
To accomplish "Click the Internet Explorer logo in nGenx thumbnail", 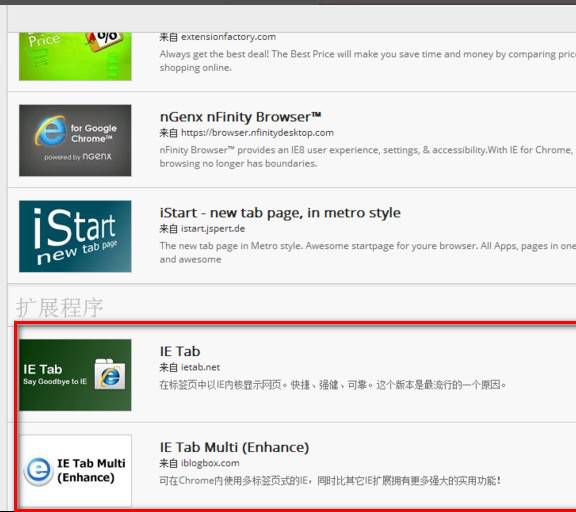I will click(51, 130).
